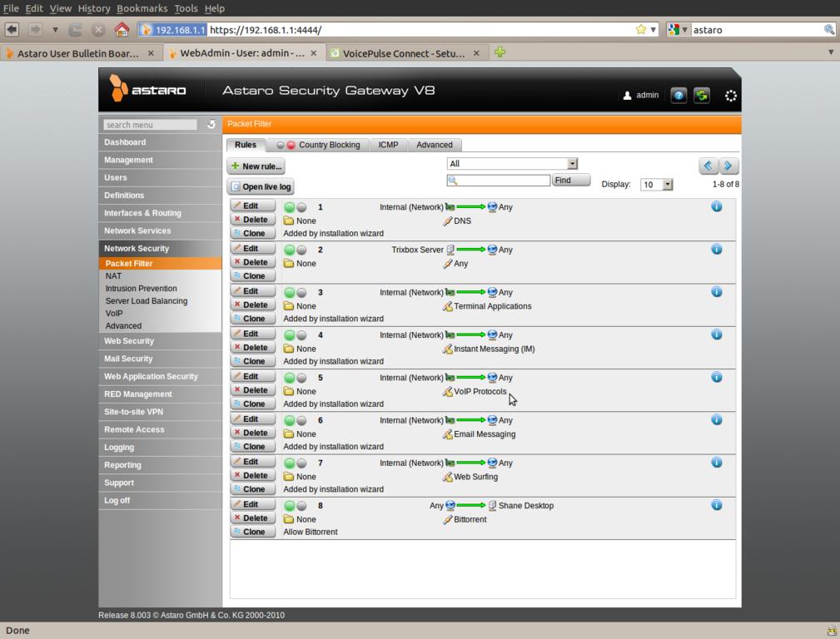Click the reset icon beside search menu
The width and height of the screenshot is (840, 639).
click(211, 124)
